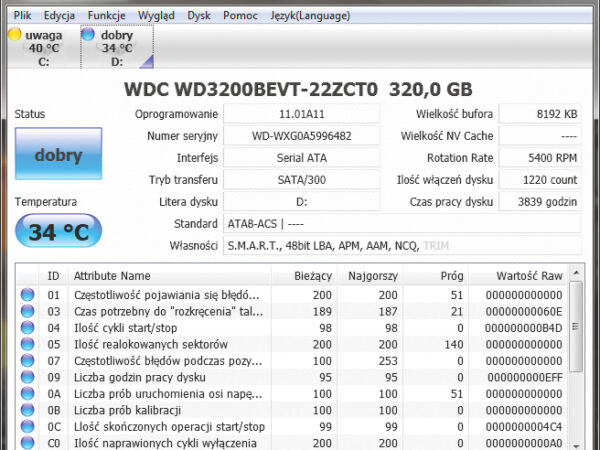Image resolution: width=600 pixels, height=450 pixels.
Task: Click the status orb for attribute 0A
Action: pyautogui.click(x=27, y=393)
